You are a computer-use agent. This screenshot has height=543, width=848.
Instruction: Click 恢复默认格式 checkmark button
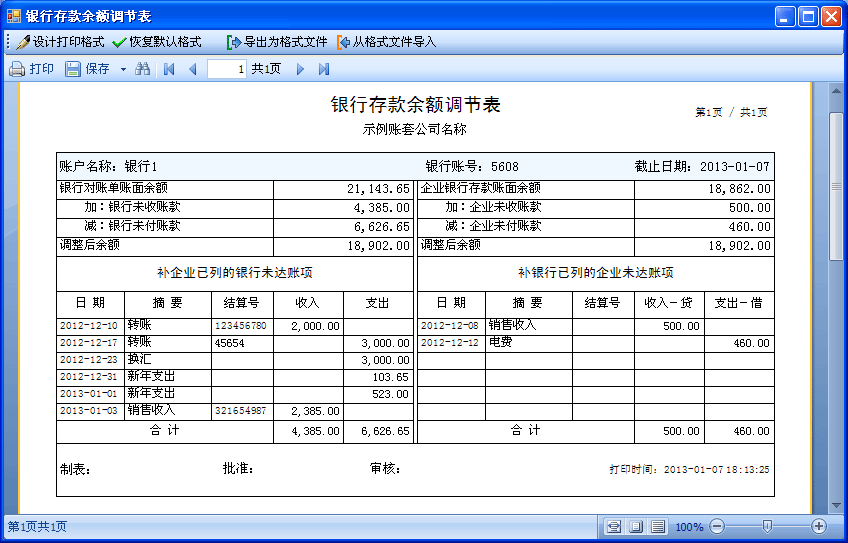tap(157, 42)
